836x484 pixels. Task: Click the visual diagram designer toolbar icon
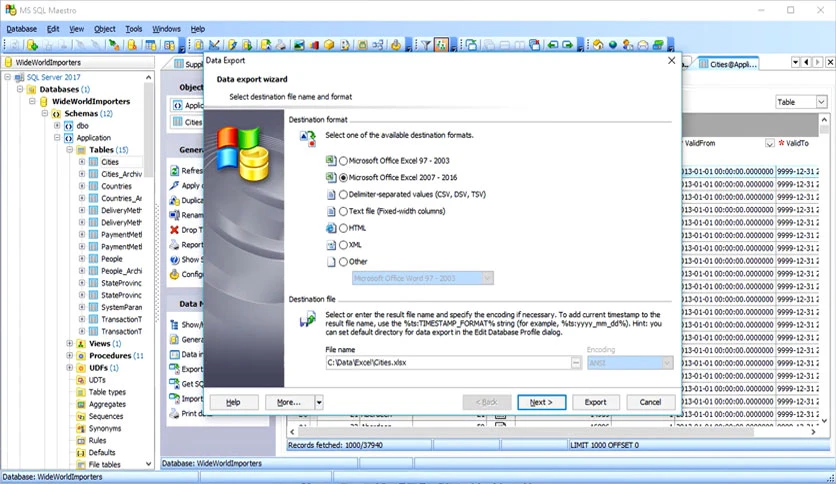[x=214, y=45]
